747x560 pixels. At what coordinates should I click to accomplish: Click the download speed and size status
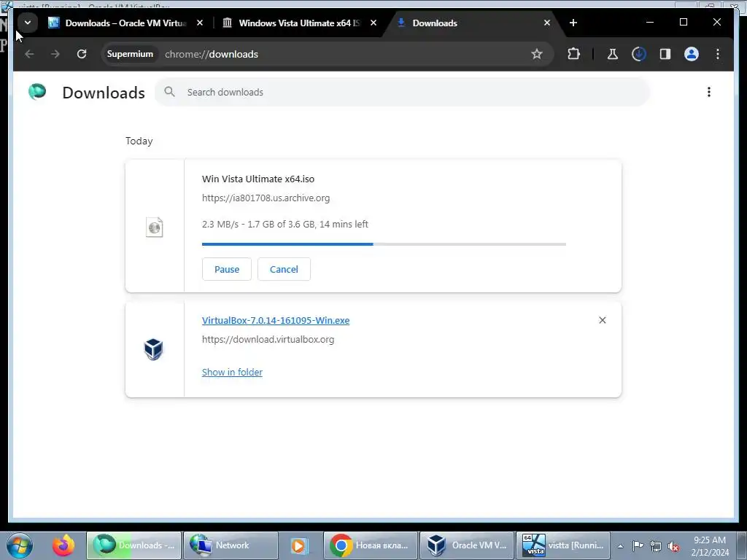285,225
